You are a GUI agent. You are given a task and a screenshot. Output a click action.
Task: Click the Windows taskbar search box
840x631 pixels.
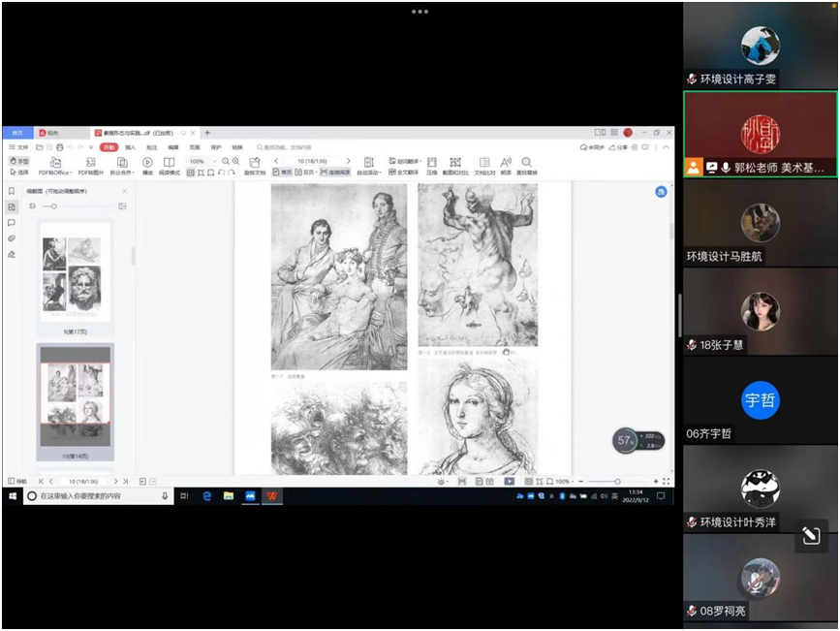(x=98, y=496)
